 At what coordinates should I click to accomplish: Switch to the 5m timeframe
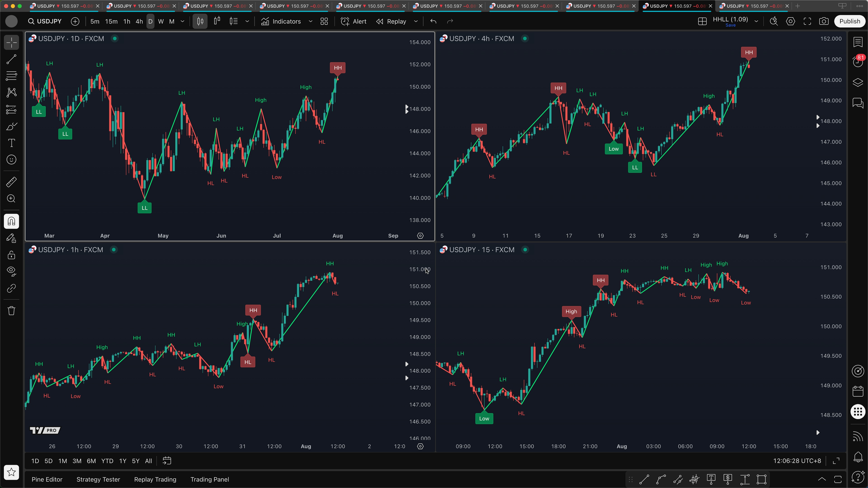95,21
